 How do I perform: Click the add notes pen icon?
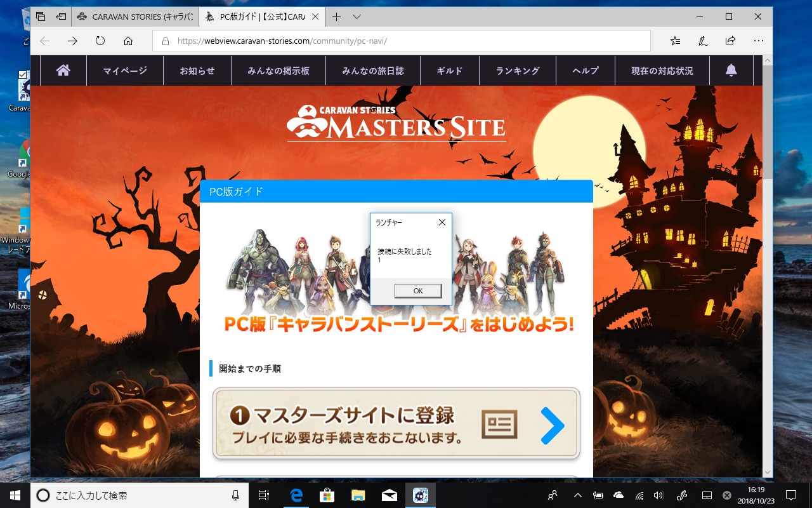click(703, 41)
